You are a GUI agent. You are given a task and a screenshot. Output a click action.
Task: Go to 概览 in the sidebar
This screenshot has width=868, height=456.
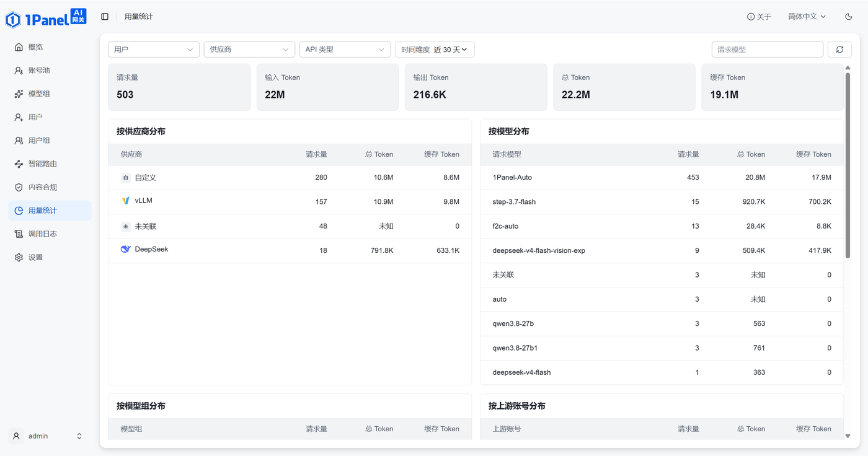tap(50, 47)
